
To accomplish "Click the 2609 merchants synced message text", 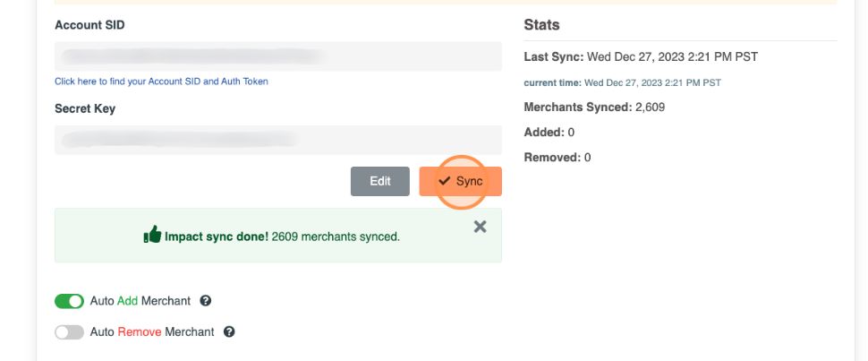I will pyautogui.click(x=335, y=236).
